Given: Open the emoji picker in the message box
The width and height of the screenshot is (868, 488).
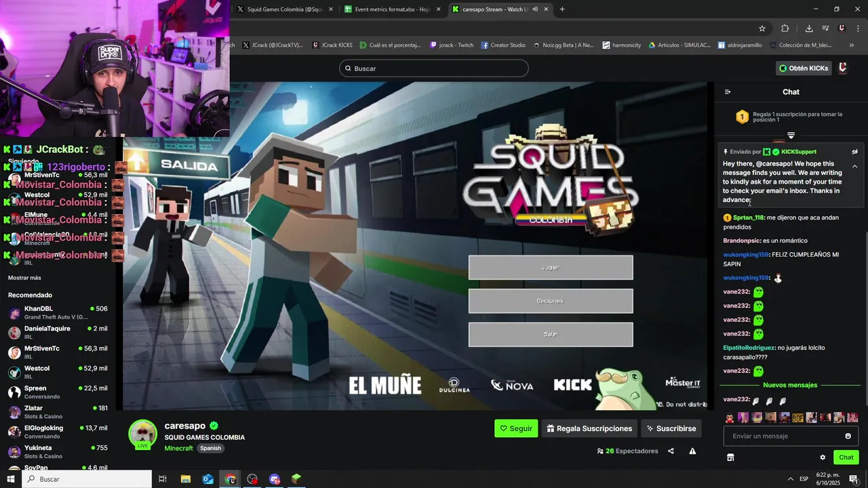Looking at the screenshot, I should (x=848, y=436).
